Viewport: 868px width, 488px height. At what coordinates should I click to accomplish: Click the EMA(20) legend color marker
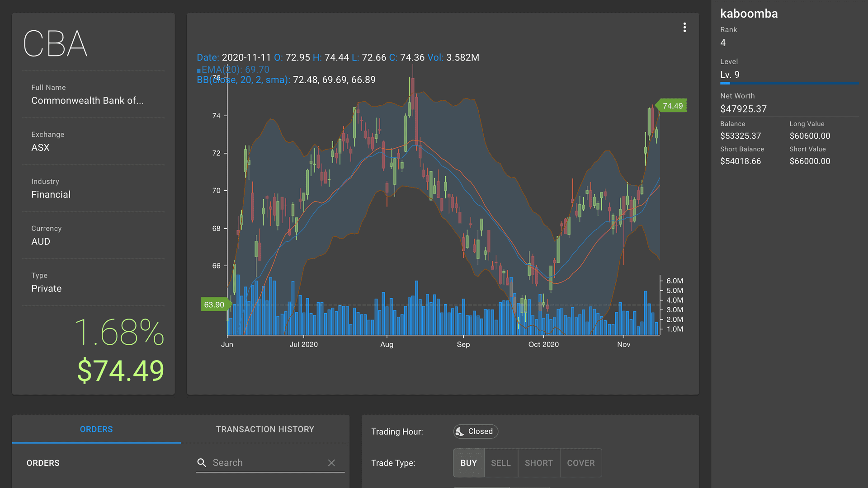[199, 70]
